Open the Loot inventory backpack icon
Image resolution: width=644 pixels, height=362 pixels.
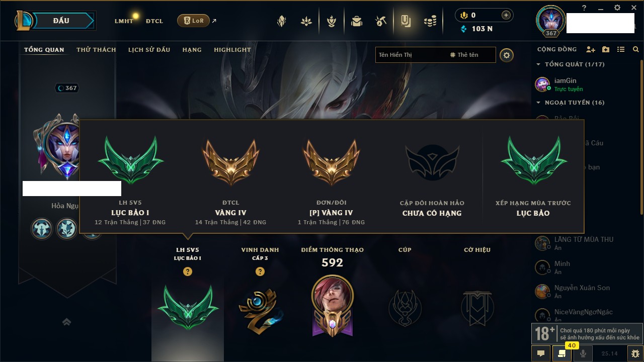point(357,21)
